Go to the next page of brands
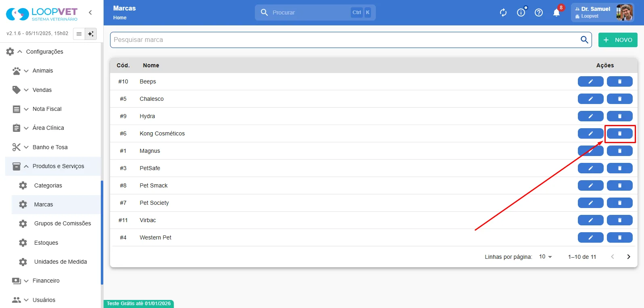Image resolution: width=644 pixels, height=308 pixels. click(x=628, y=257)
